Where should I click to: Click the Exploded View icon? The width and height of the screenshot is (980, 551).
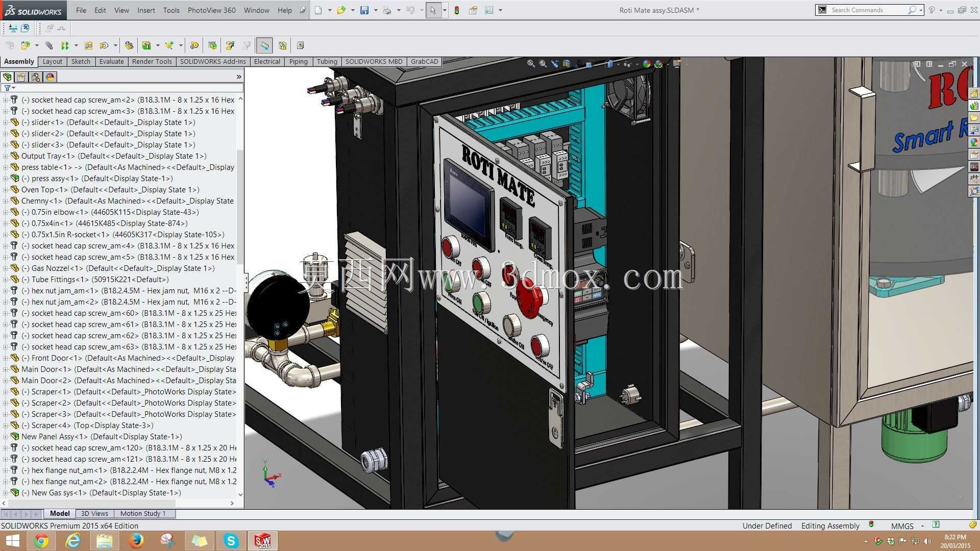click(230, 45)
